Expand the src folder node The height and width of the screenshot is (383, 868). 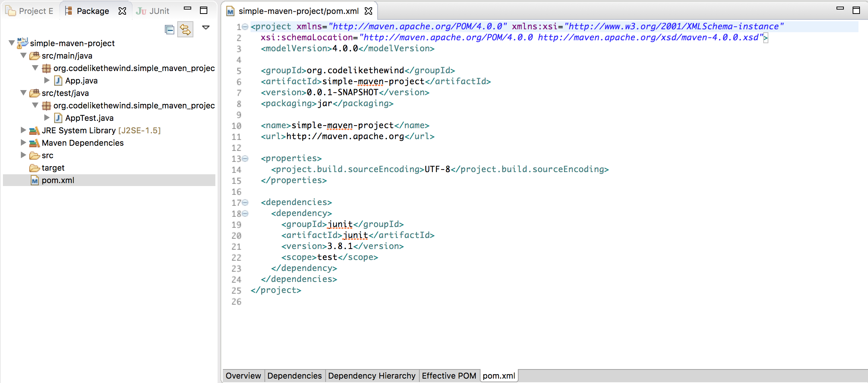click(23, 155)
